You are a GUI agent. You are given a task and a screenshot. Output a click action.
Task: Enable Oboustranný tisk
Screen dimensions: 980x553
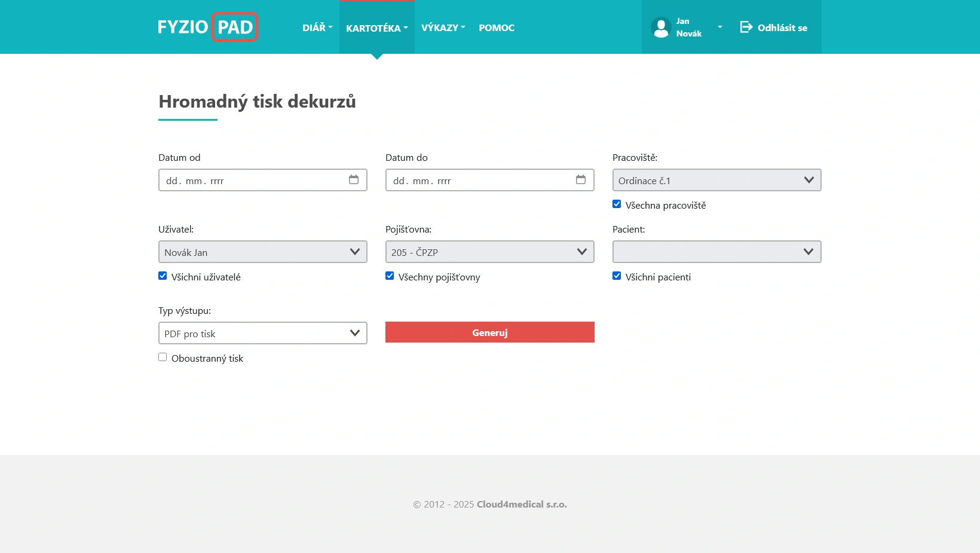click(163, 357)
